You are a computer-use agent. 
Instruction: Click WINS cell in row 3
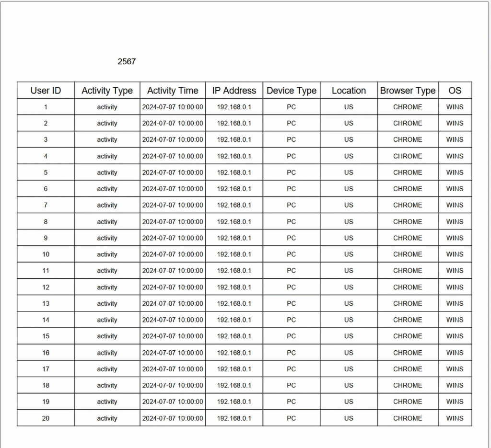(455, 139)
